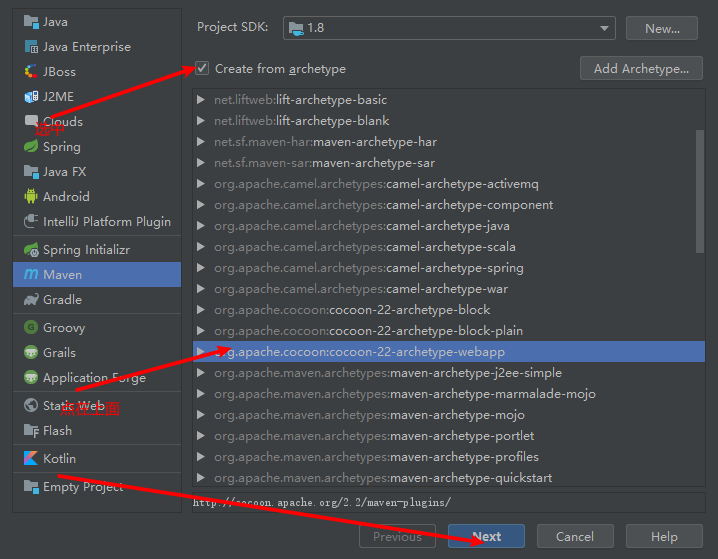Choose Groovy project type label
The width and height of the screenshot is (718, 559).
(64, 328)
